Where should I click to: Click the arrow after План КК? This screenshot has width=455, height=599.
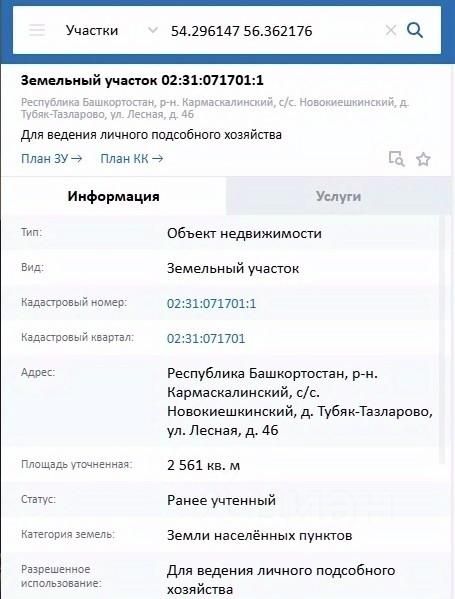(x=157, y=159)
